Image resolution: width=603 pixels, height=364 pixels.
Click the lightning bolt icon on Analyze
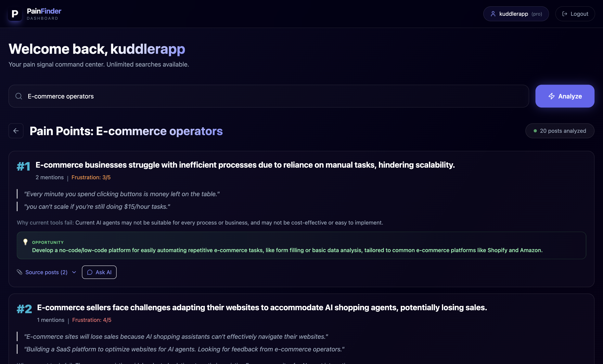pos(551,96)
